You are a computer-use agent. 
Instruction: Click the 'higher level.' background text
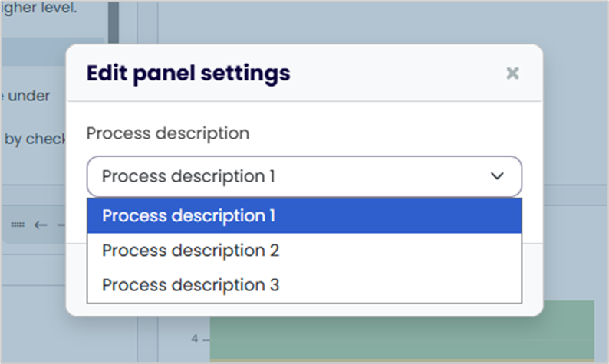pos(38,8)
